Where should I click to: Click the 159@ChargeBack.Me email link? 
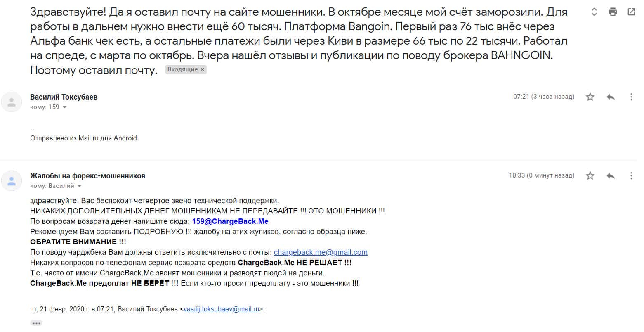230,221
